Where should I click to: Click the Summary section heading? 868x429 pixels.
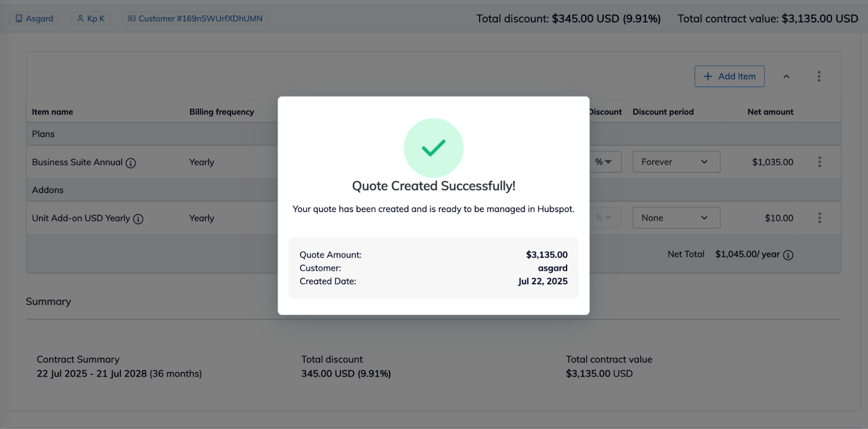(x=48, y=301)
